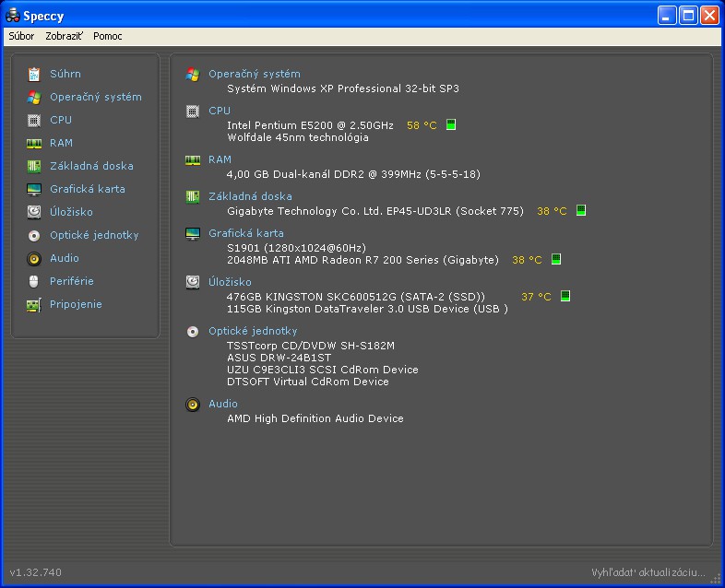The height and width of the screenshot is (588, 725).
Task: Open the Súbor menu
Action: (x=21, y=36)
